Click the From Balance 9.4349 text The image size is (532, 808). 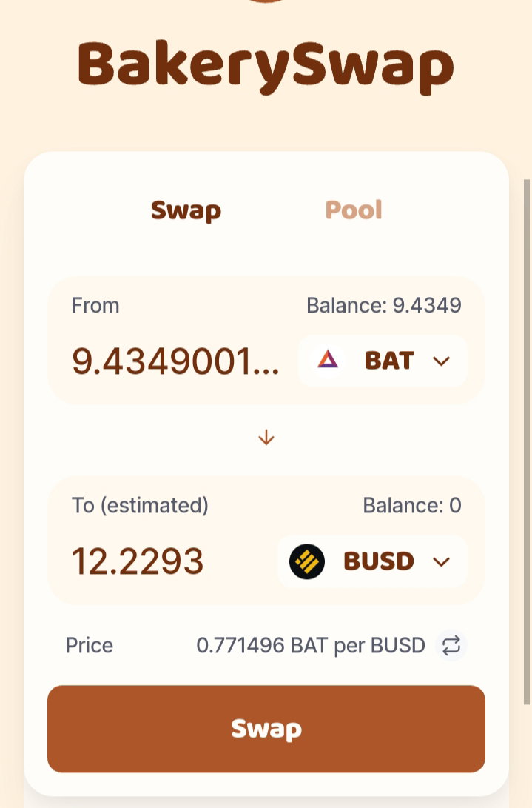coord(384,305)
